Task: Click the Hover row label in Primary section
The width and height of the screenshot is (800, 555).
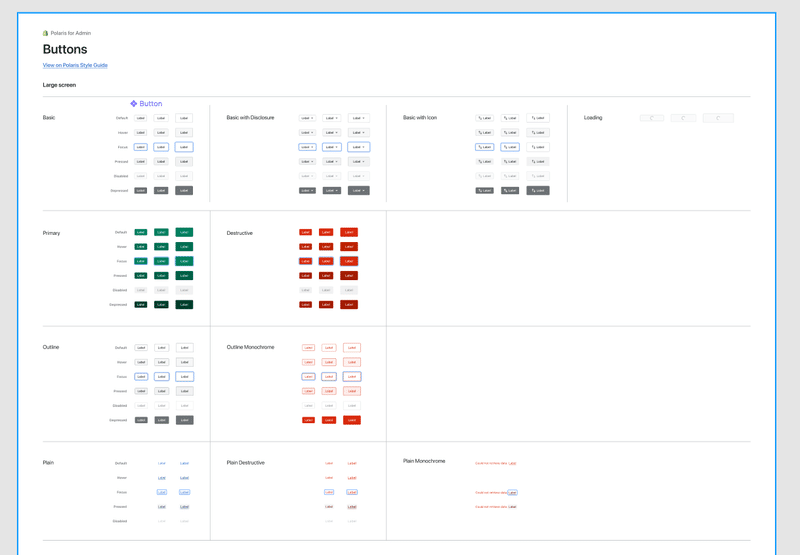Action: coord(122,247)
